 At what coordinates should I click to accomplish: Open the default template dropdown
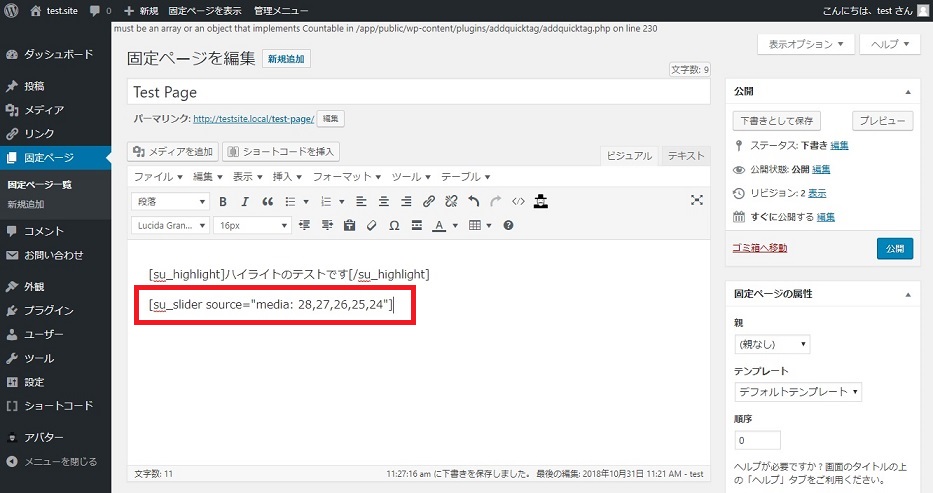(x=798, y=392)
